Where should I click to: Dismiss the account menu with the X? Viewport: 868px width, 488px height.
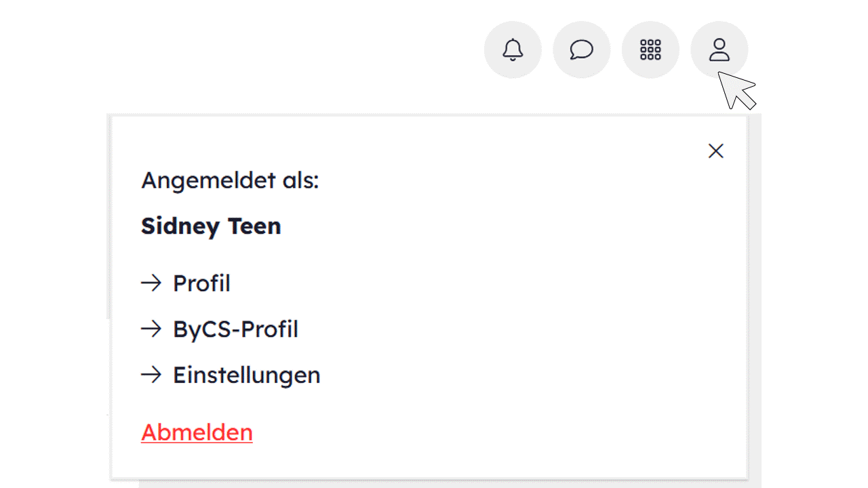coord(715,150)
